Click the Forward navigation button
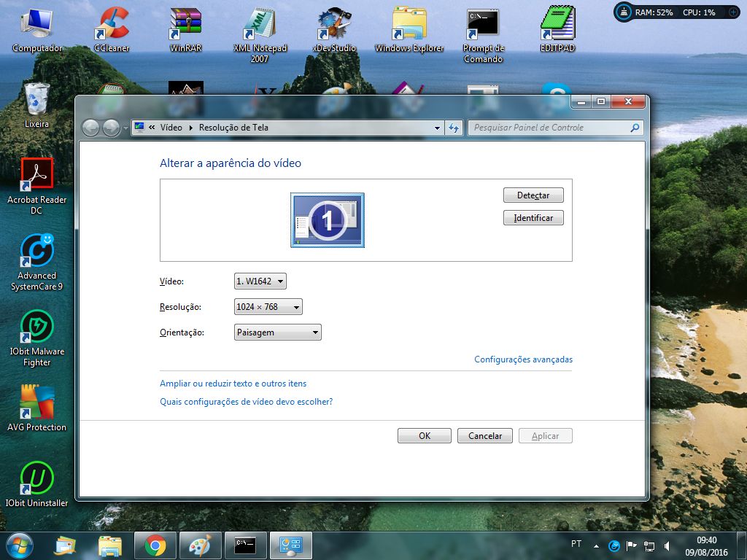The height and width of the screenshot is (560, 747). point(111,128)
